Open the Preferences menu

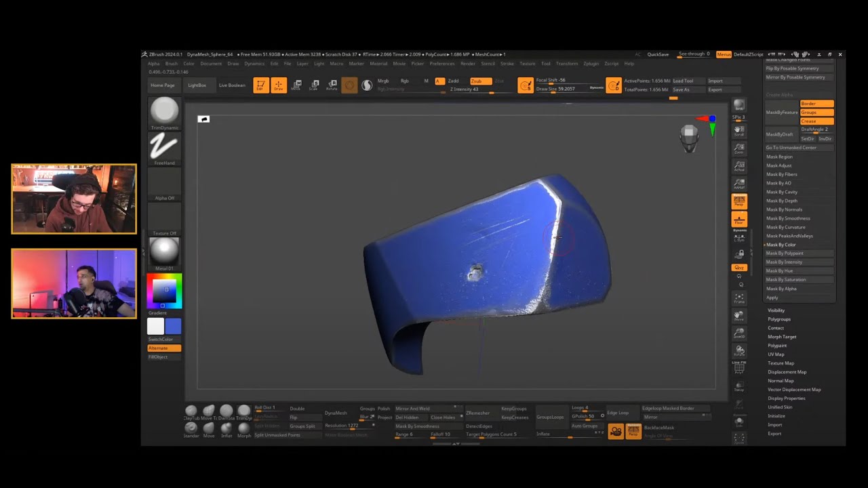442,64
